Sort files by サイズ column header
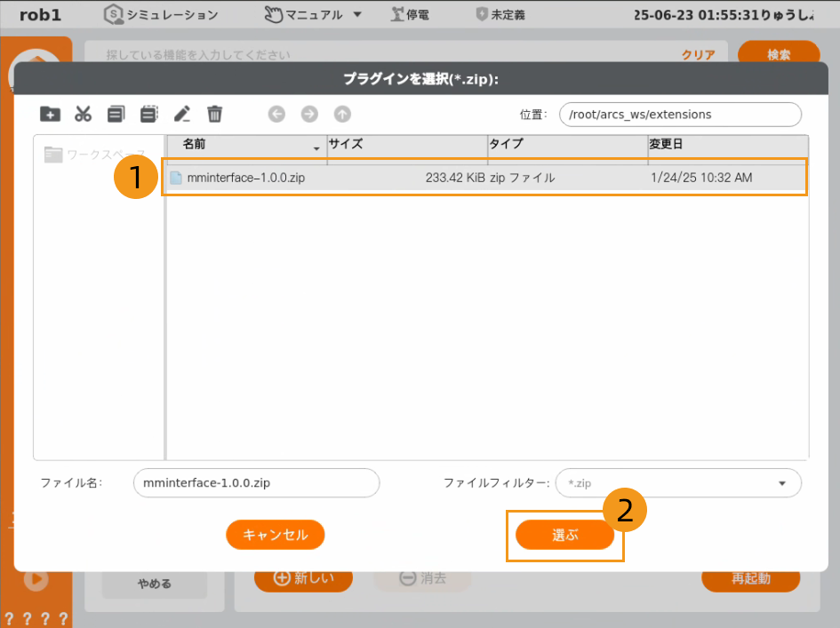The height and width of the screenshot is (628, 840). 405,144
